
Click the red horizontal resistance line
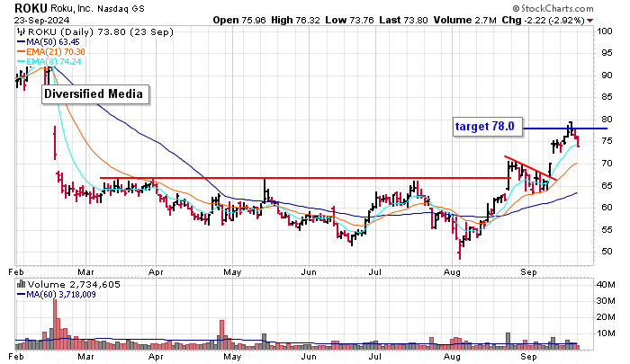click(305, 178)
